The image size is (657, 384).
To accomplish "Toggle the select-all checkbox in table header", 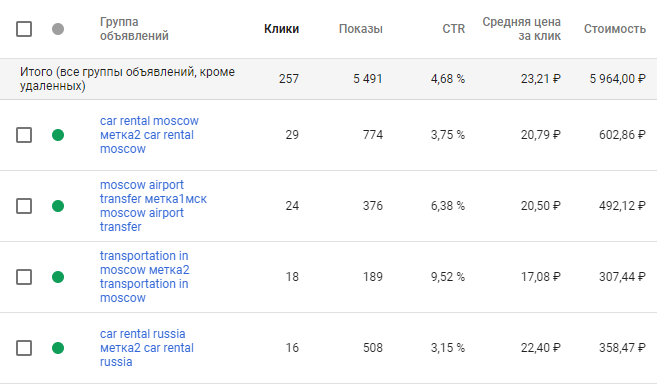I will click(24, 29).
